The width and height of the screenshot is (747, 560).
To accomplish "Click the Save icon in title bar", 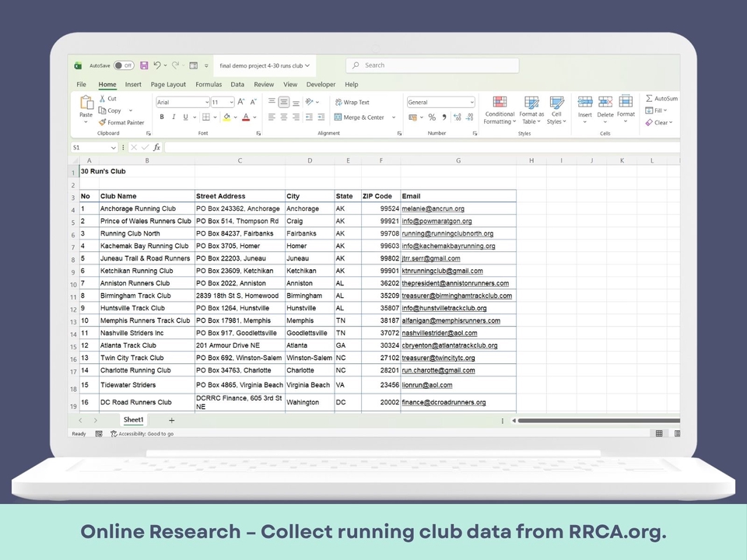I will [144, 66].
